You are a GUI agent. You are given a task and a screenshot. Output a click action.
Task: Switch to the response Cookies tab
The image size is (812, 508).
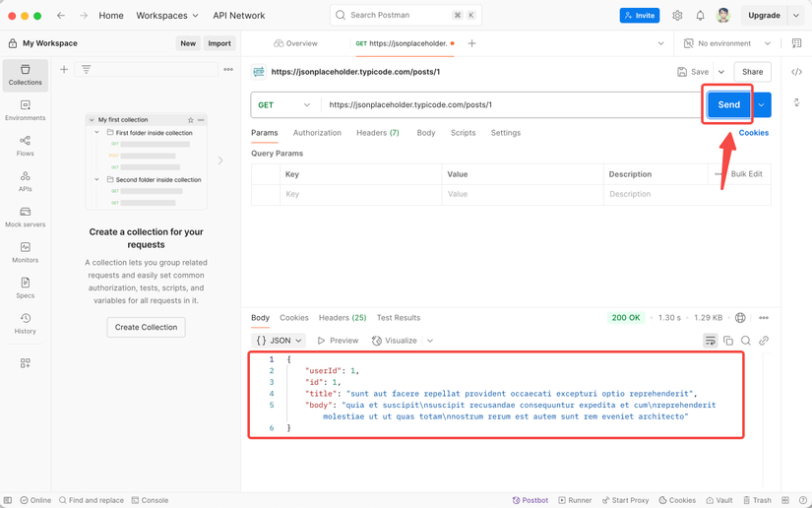[x=294, y=318]
